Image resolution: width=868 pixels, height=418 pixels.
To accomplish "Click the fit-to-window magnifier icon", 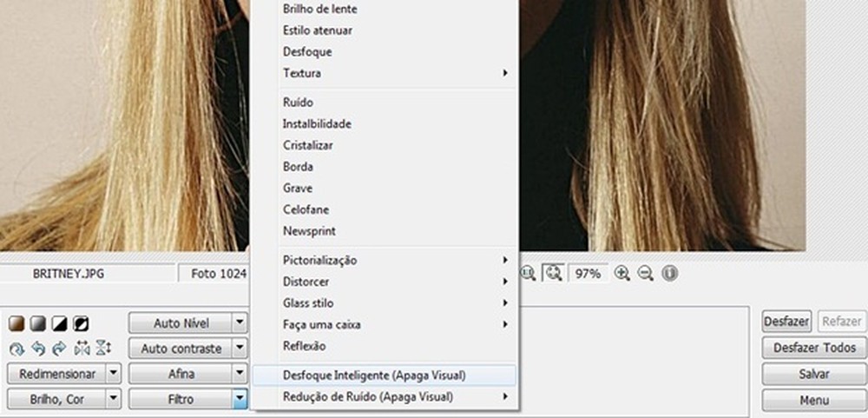I will (553, 273).
